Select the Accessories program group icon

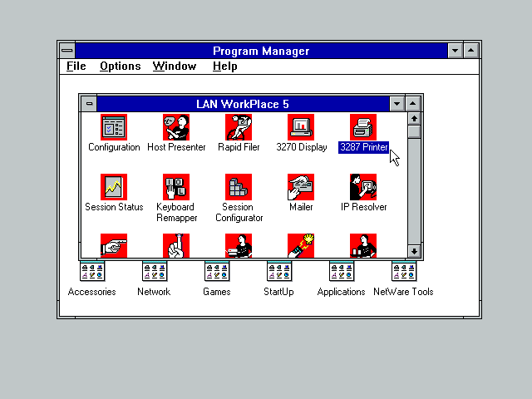click(x=92, y=271)
